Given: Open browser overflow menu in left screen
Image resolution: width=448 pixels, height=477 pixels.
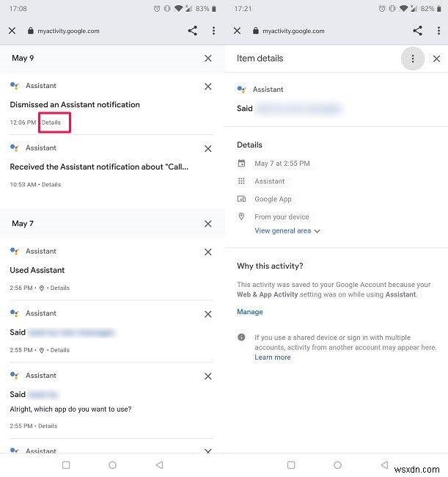Looking at the screenshot, I should click(x=213, y=30).
